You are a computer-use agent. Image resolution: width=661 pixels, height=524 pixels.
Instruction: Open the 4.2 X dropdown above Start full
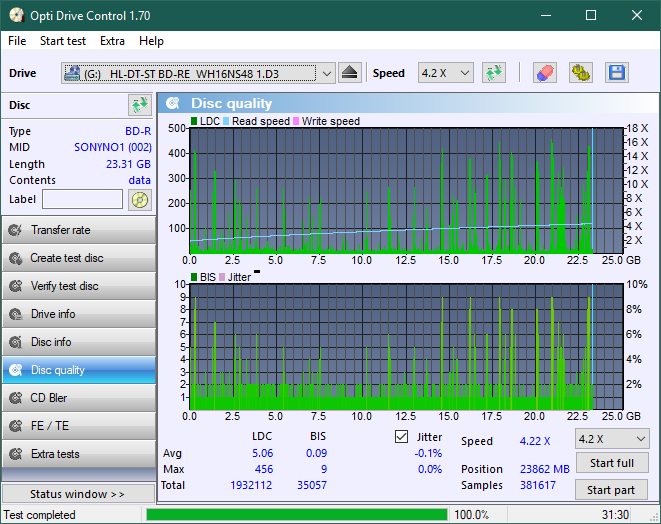(x=611, y=439)
